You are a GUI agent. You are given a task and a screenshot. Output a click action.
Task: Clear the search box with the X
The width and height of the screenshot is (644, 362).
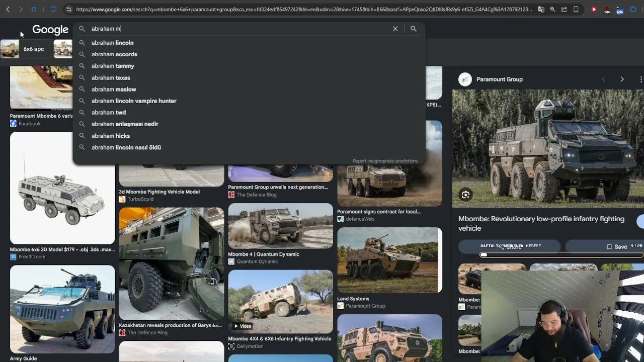[x=395, y=29]
